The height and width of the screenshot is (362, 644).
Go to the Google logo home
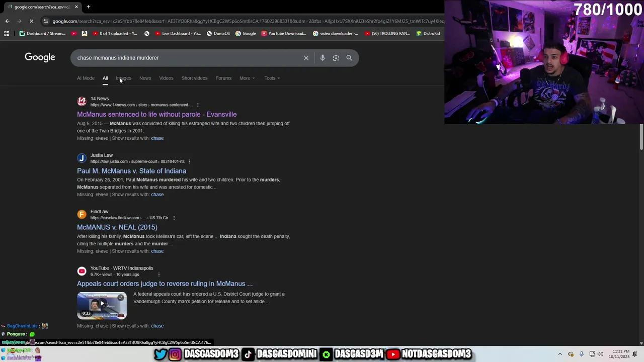(40, 57)
